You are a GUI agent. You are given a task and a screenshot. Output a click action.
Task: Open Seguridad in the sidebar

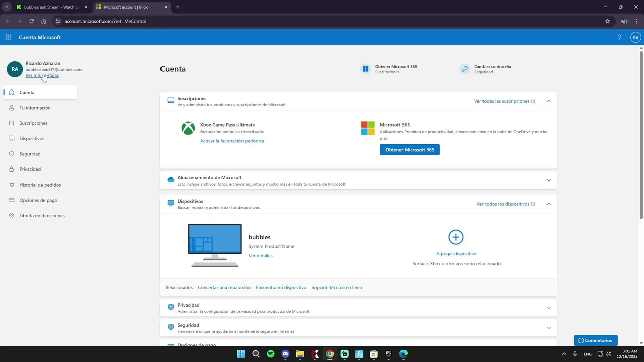point(40,154)
